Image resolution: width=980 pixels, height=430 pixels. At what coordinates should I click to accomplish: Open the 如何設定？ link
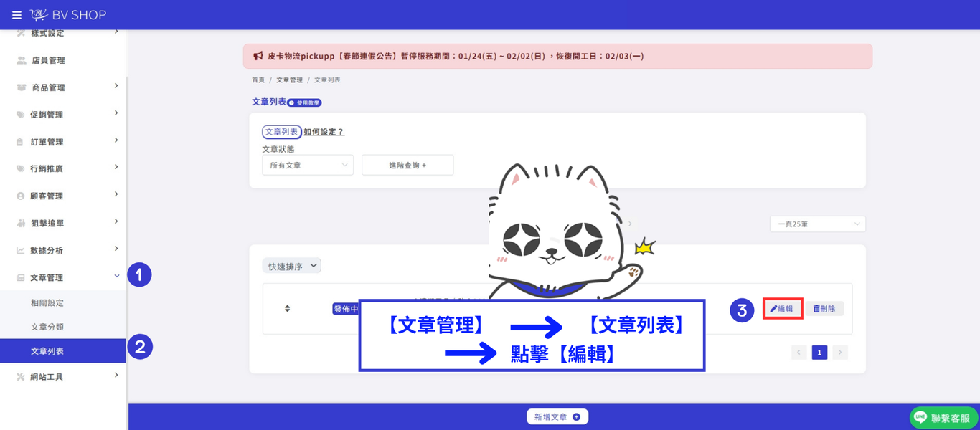tap(324, 132)
